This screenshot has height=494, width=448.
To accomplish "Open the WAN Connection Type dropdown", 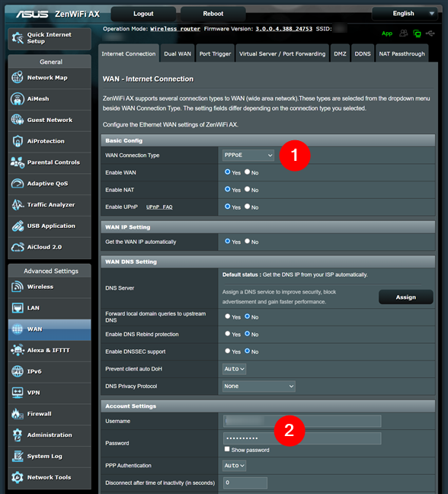I will pos(248,155).
